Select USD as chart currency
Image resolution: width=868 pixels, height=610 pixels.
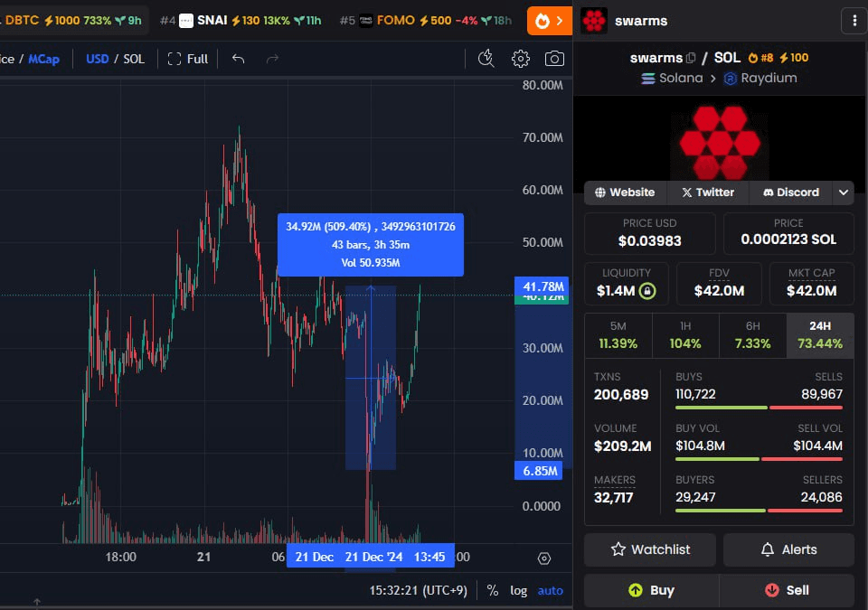(x=98, y=59)
